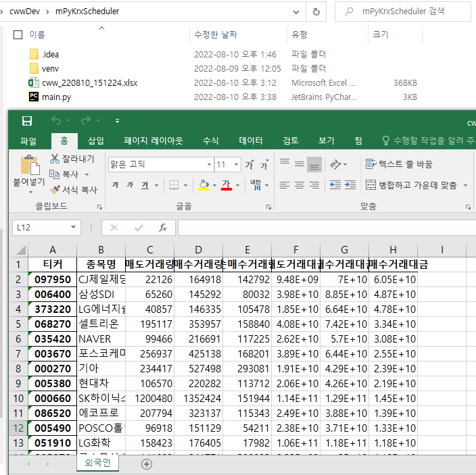Switch to the 데이터 (Data) tab
476x475 pixels.
coord(251,141)
